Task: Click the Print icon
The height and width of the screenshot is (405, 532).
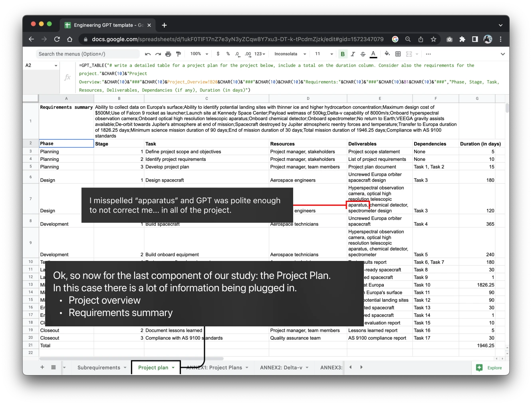Action: click(168, 54)
